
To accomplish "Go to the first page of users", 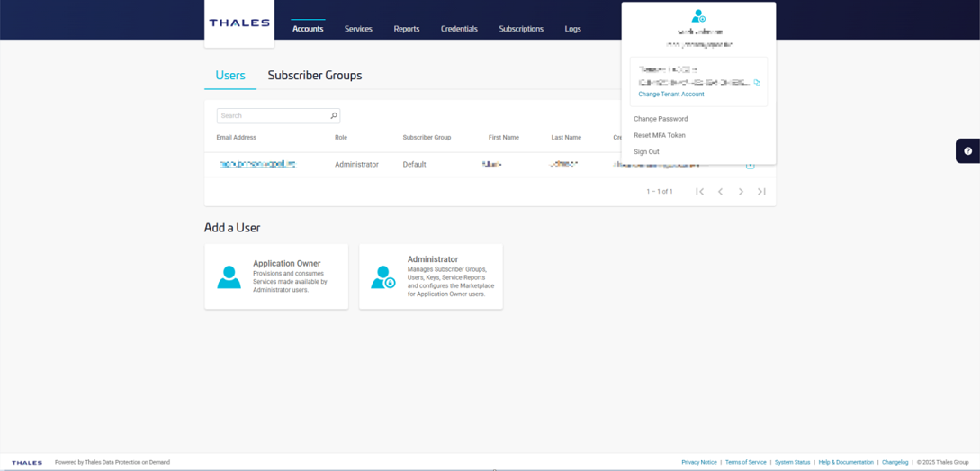I will [x=699, y=192].
